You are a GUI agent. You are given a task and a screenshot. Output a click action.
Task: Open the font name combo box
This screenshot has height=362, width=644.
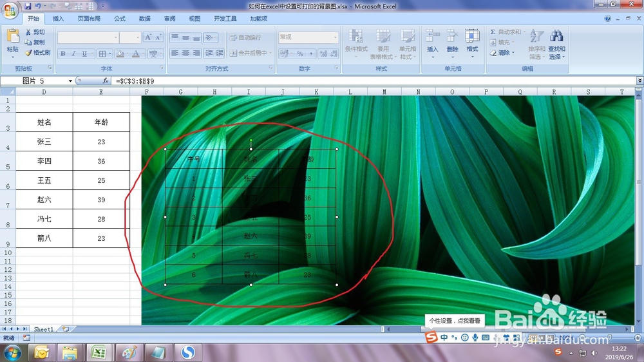point(88,37)
